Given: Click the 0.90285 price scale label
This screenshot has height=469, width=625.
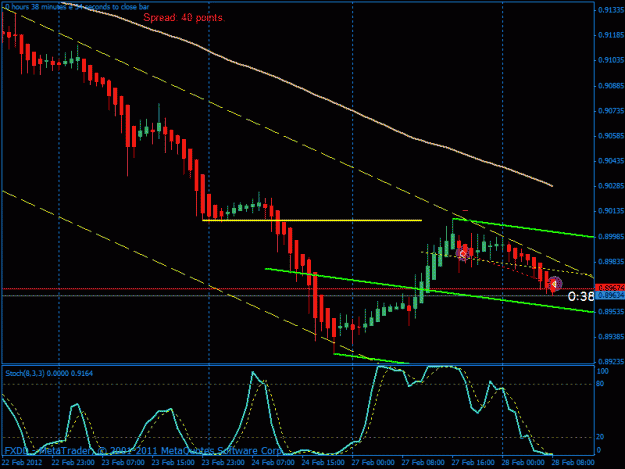Looking at the screenshot, I should coord(611,186).
